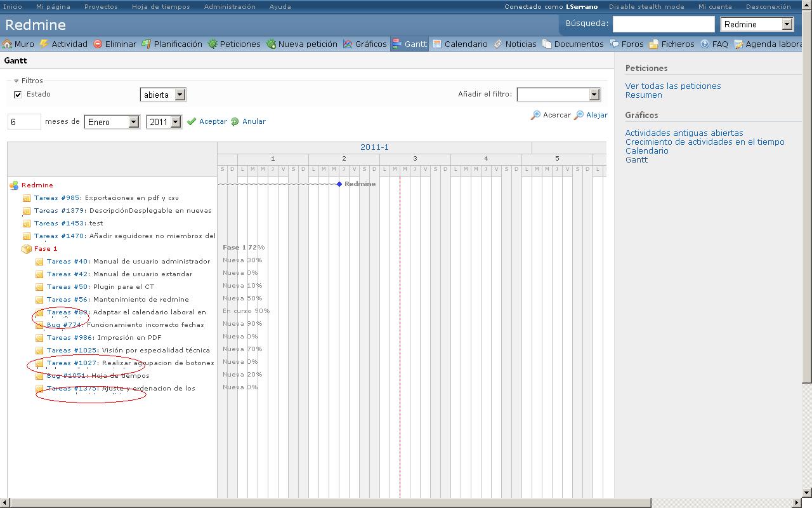The width and height of the screenshot is (812, 508).
Task: Open the month dropdown showing Enero
Action: (x=112, y=122)
